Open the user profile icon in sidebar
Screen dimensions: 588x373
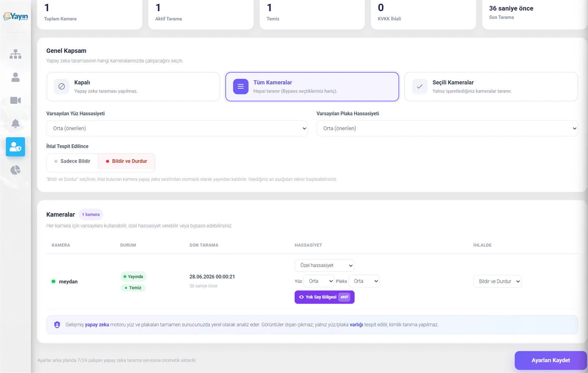[15, 77]
